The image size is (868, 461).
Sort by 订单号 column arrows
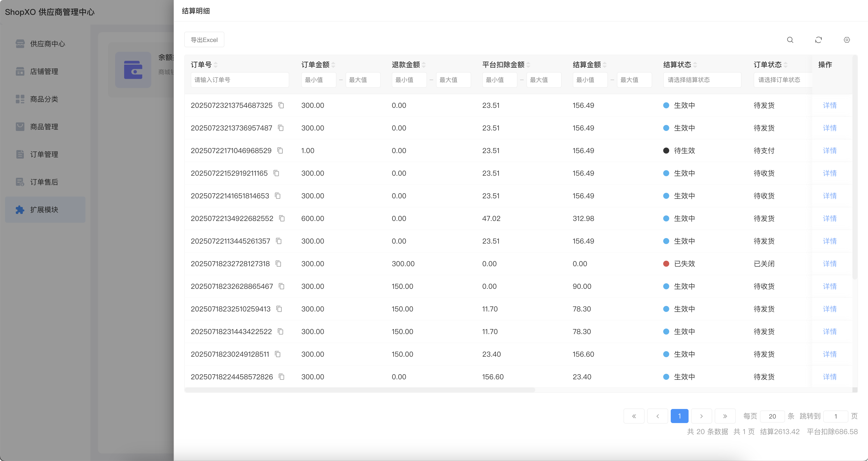click(216, 65)
